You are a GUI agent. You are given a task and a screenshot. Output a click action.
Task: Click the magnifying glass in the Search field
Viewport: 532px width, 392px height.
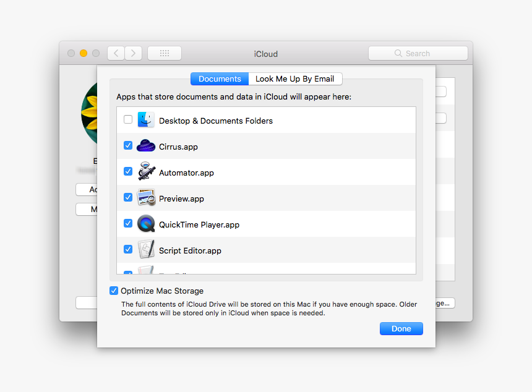click(x=398, y=53)
